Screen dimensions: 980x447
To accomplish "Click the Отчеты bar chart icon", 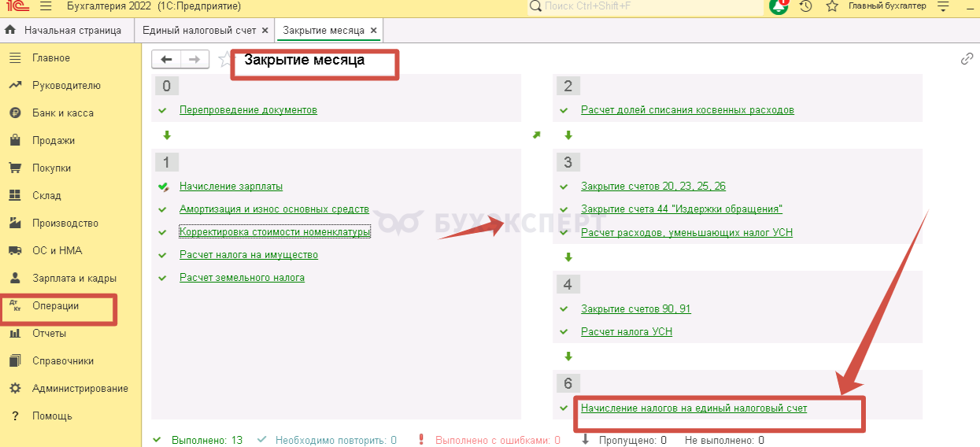I will [14, 334].
